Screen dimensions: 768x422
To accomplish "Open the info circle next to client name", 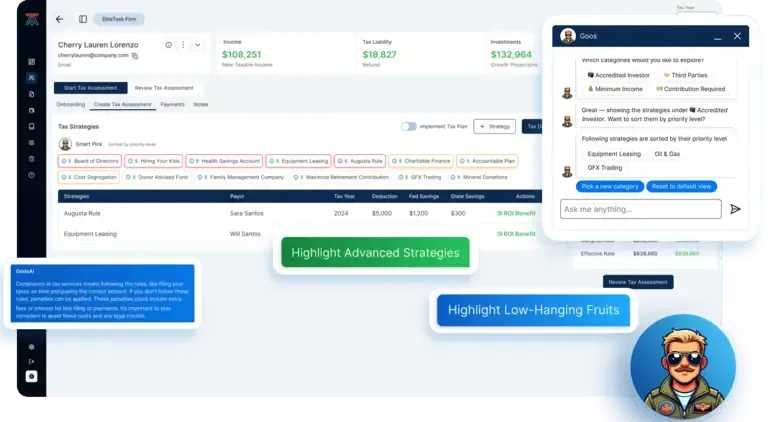I will click(x=168, y=45).
